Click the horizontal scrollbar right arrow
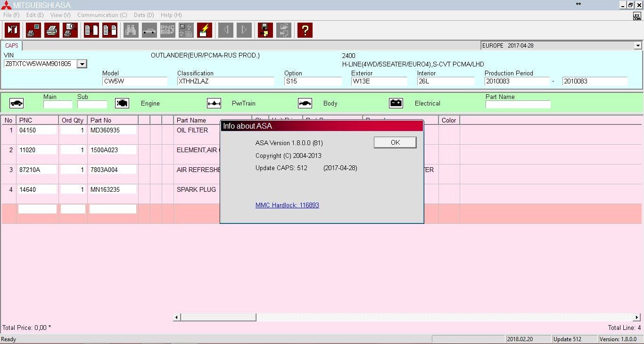This screenshot has width=644, height=344. pyautogui.click(x=636, y=318)
